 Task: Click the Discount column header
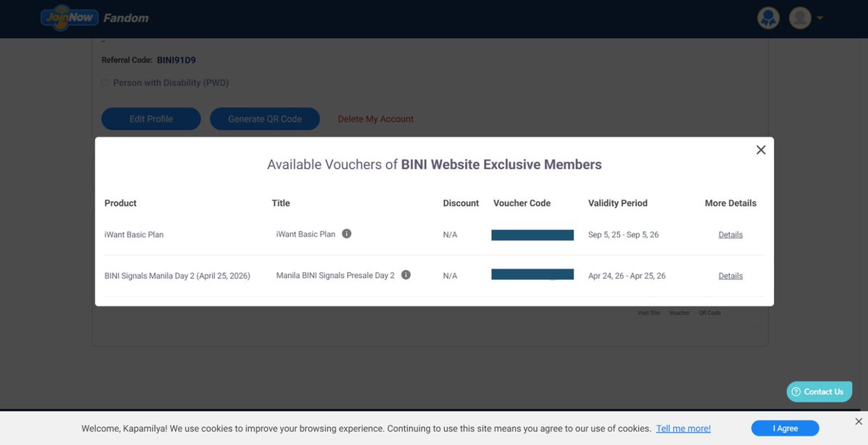coord(461,203)
